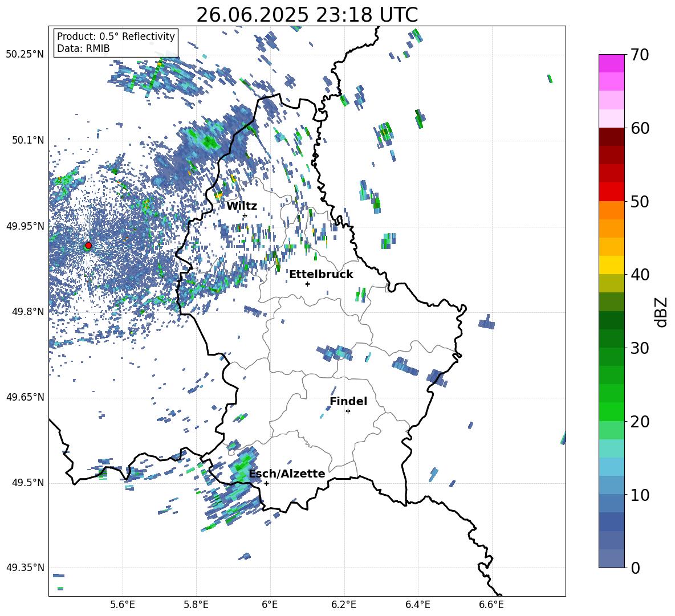675x616 pixels.
Task: Click the 49.8°N latitude label
Action: point(27,312)
